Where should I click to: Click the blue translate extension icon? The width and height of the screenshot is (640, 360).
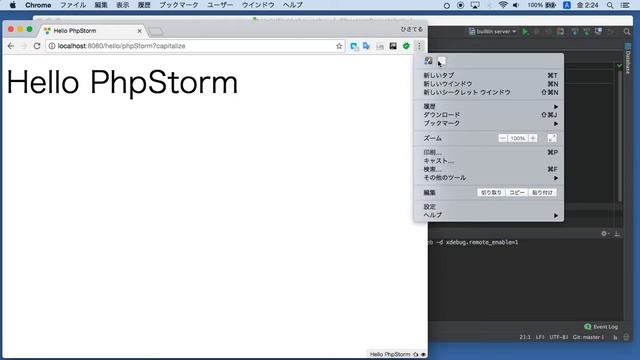point(367,46)
